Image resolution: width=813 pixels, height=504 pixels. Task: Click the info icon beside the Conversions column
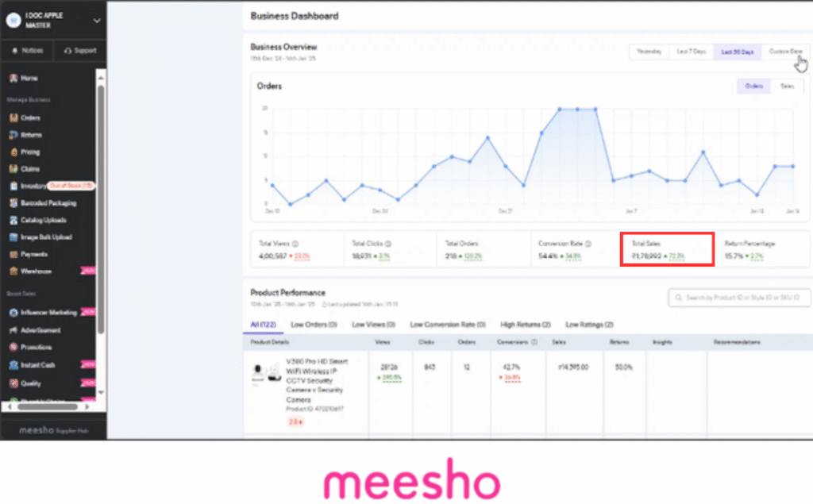pos(534,342)
